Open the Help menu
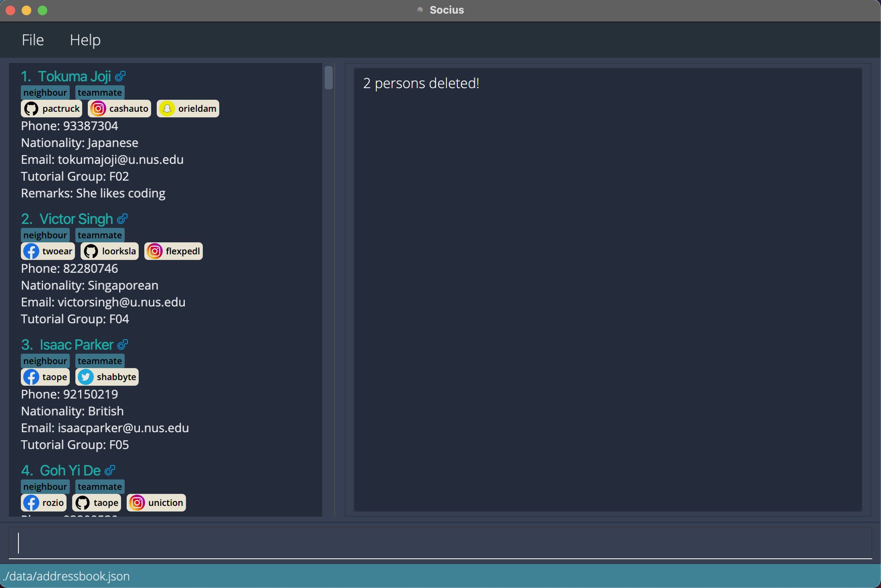The width and height of the screenshot is (881, 588). tap(85, 39)
